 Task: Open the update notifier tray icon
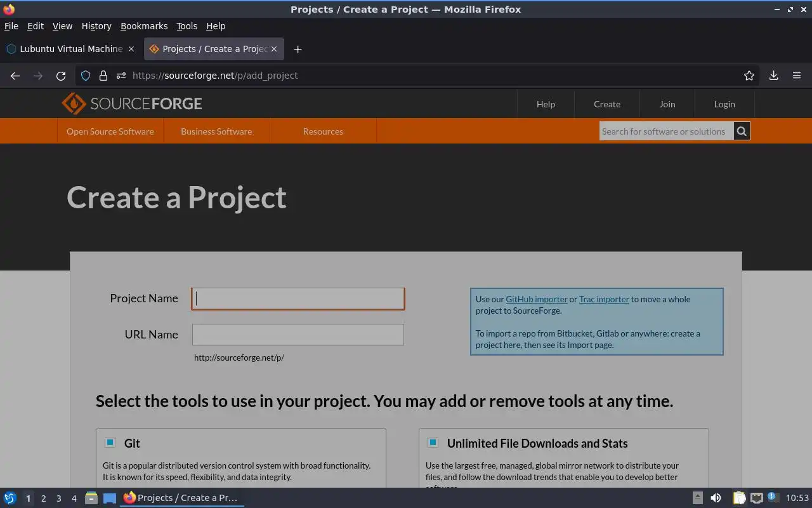[773, 497]
